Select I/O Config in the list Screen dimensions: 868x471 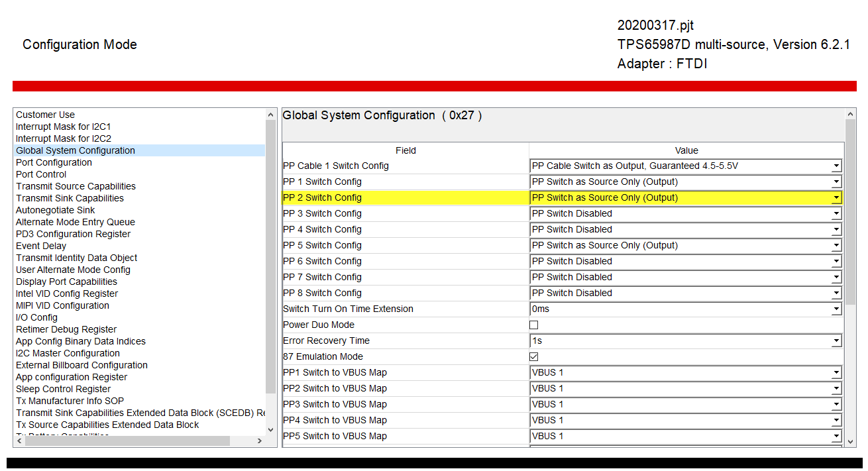[x=36, y=317]
